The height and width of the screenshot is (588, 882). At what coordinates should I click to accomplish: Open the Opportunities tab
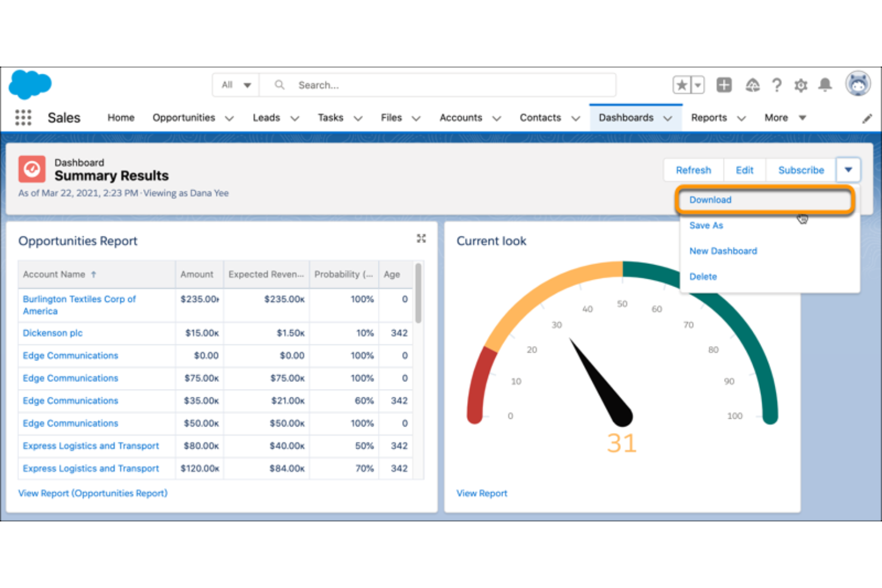click(184, 117)
